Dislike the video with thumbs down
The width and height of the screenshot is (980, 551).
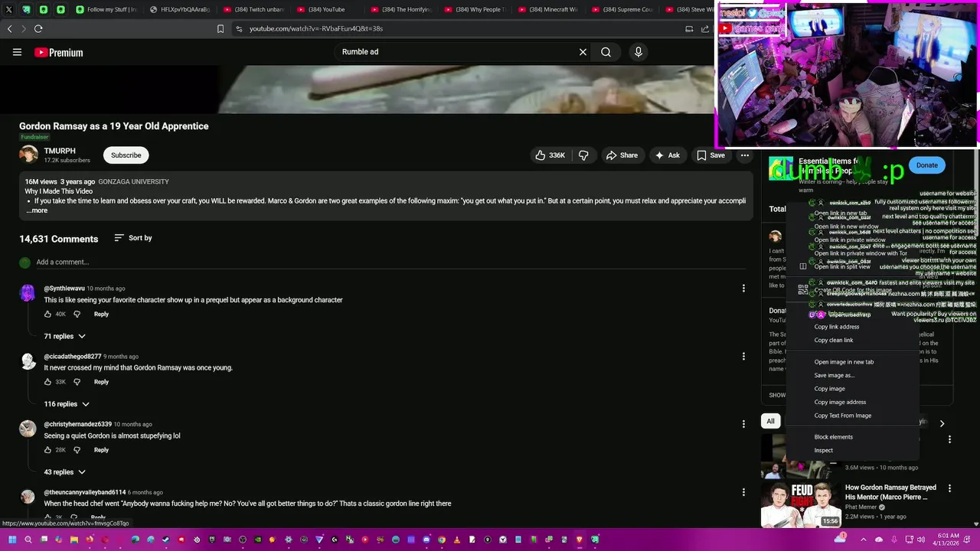point(583,155)
